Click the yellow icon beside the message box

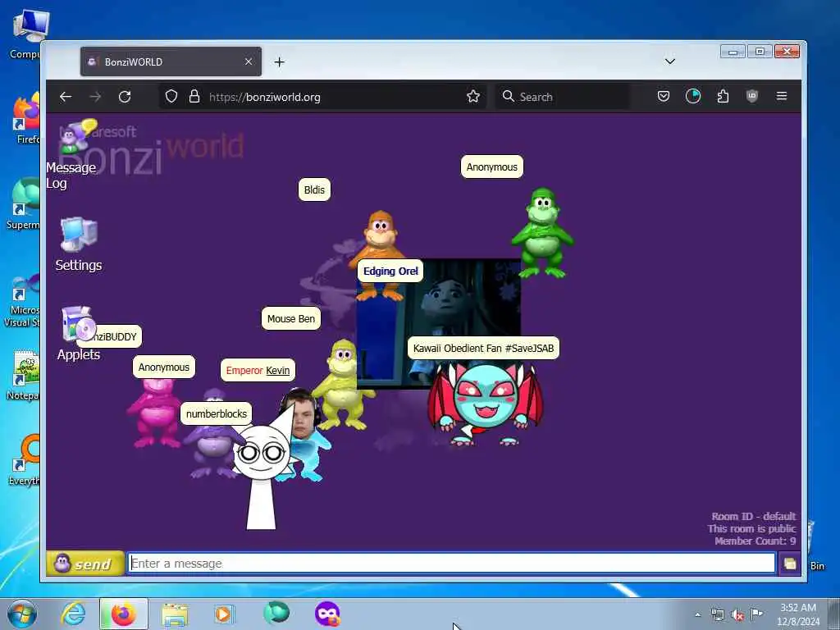(x=790, y=564)
